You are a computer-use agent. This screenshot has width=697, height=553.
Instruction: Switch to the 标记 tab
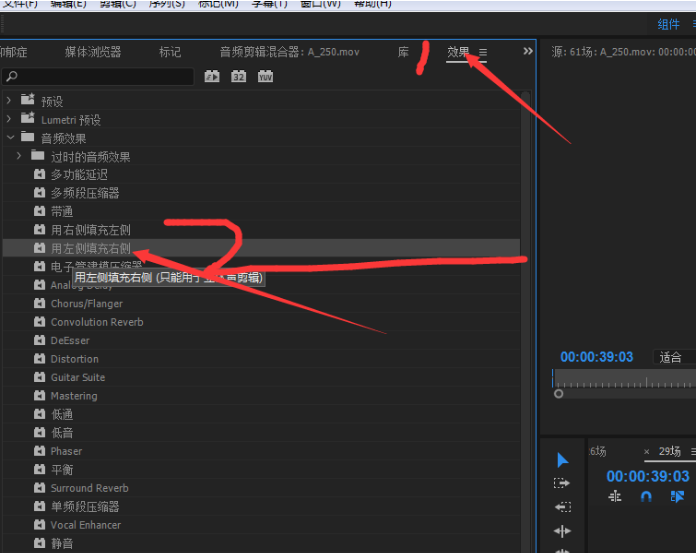pyautogui.click(x=170, y=52)
